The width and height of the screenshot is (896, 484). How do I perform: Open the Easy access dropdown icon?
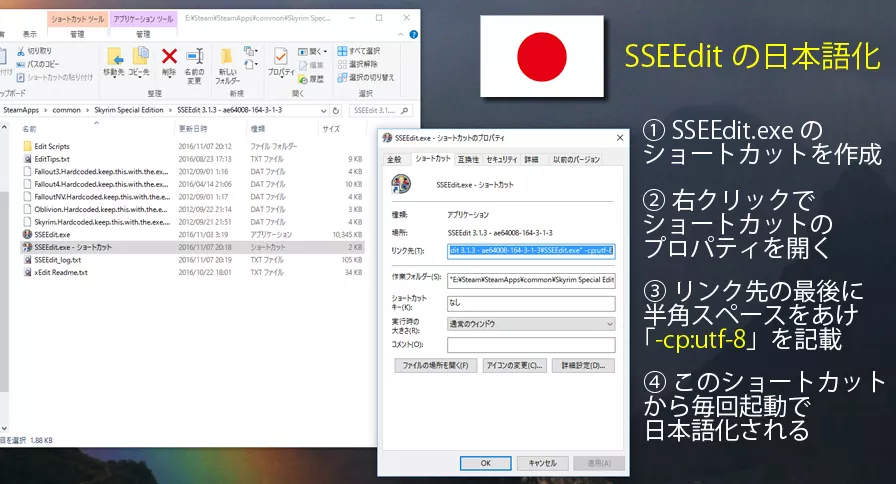point(250,65)
